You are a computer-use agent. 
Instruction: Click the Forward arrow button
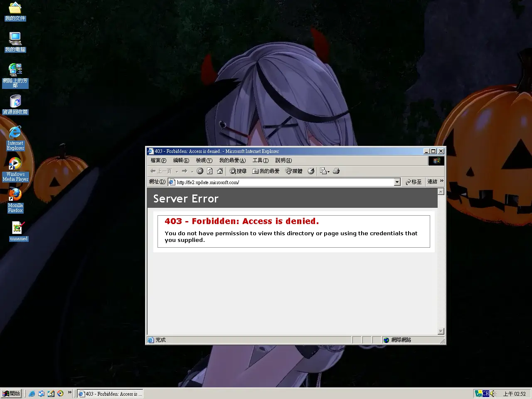click(x=185, y=171)
